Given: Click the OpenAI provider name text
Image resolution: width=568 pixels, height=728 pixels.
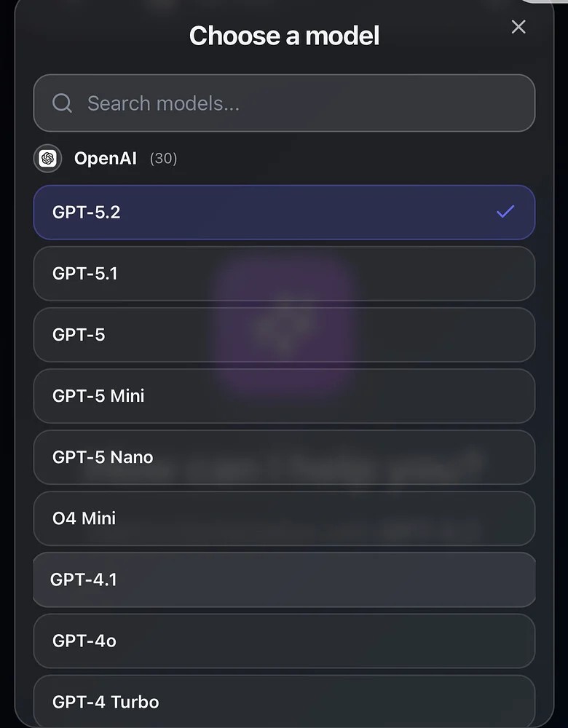Looking at the screenshot, I should pyautogui.click(x=106, y=159).
